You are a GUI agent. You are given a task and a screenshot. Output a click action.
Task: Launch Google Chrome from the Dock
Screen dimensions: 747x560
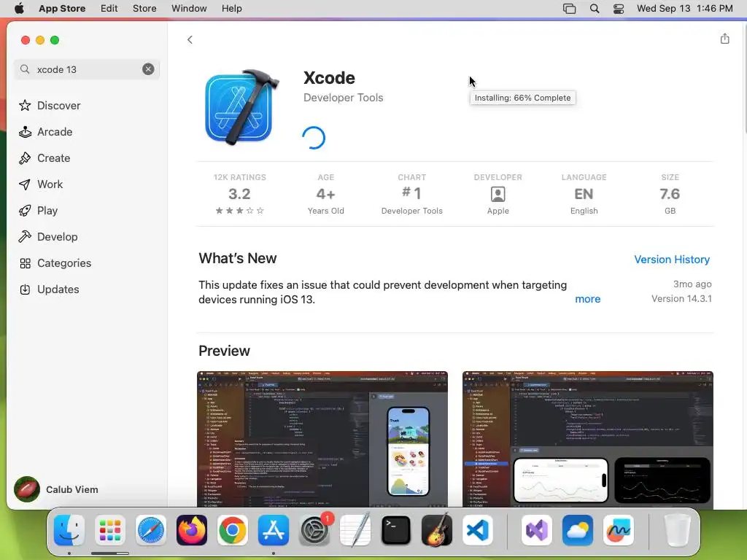coord(233,530)
